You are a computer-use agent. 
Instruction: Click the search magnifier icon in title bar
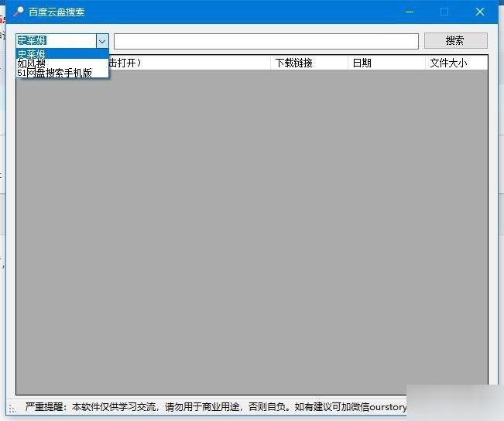click(x=19, y=12)
